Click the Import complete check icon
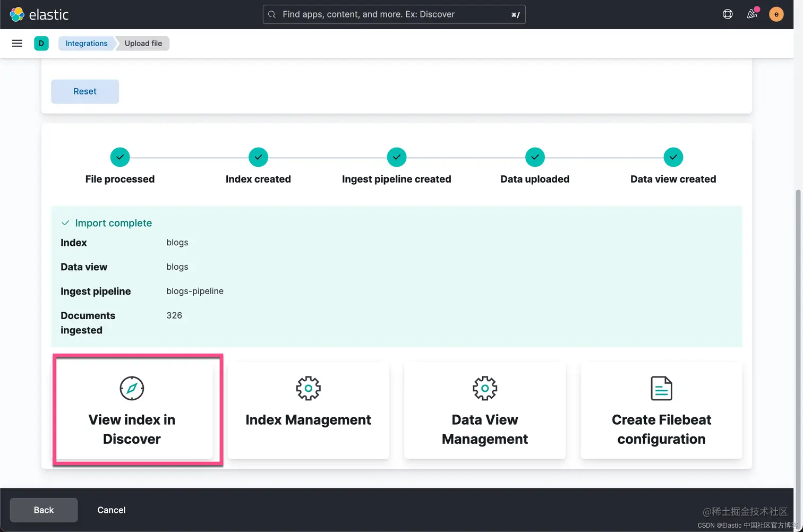This screenshot has height=532, width=803. pyautogui.click(x=65, y=223)
